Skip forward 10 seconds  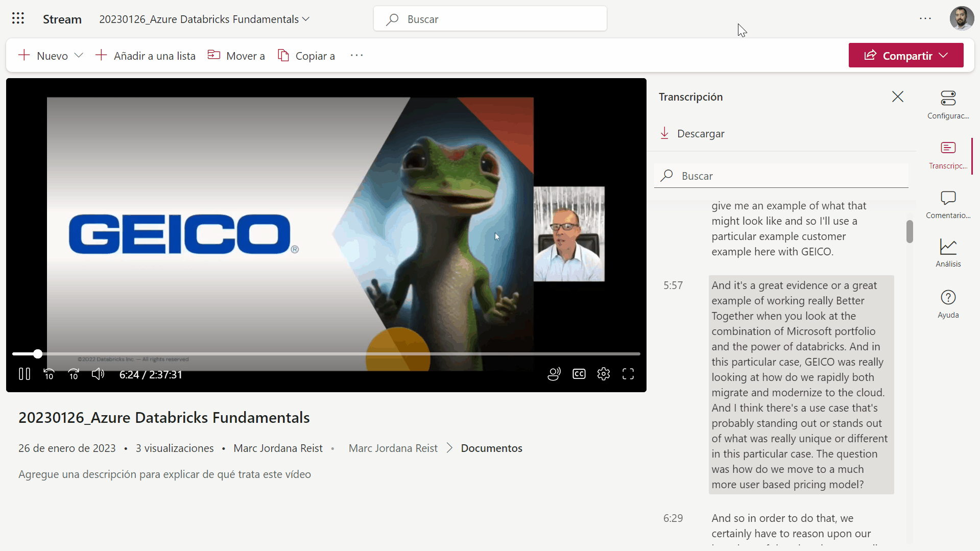point(74,374)
